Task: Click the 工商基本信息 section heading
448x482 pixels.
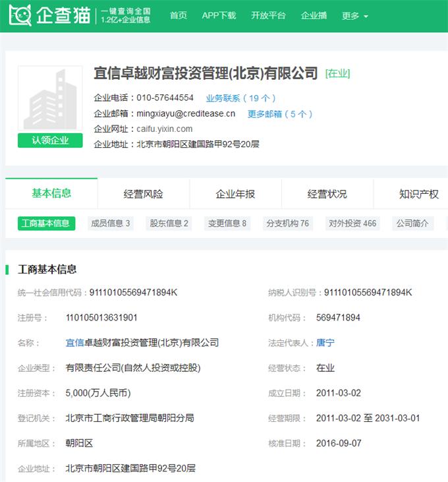Action: (x=47, y=269)
